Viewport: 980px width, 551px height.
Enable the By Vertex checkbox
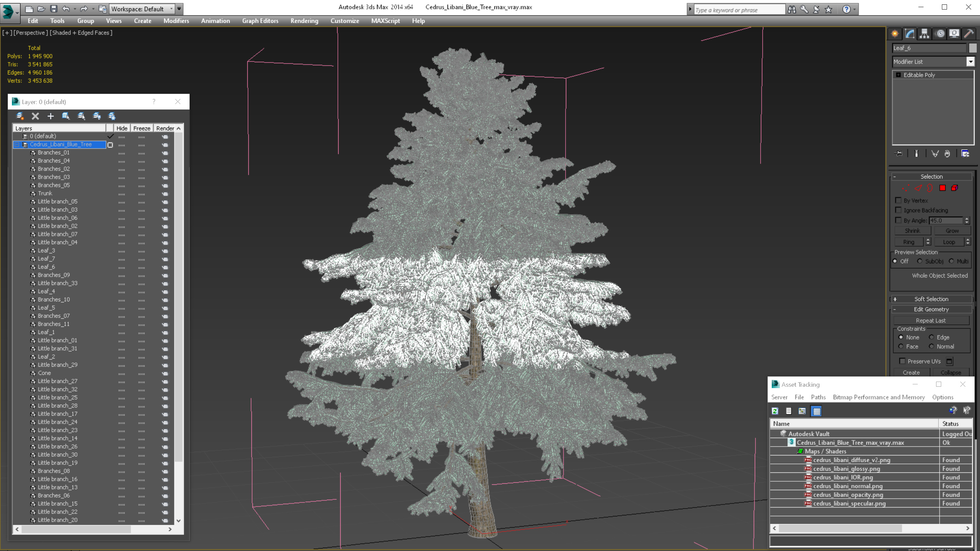[x=899, y=200]
